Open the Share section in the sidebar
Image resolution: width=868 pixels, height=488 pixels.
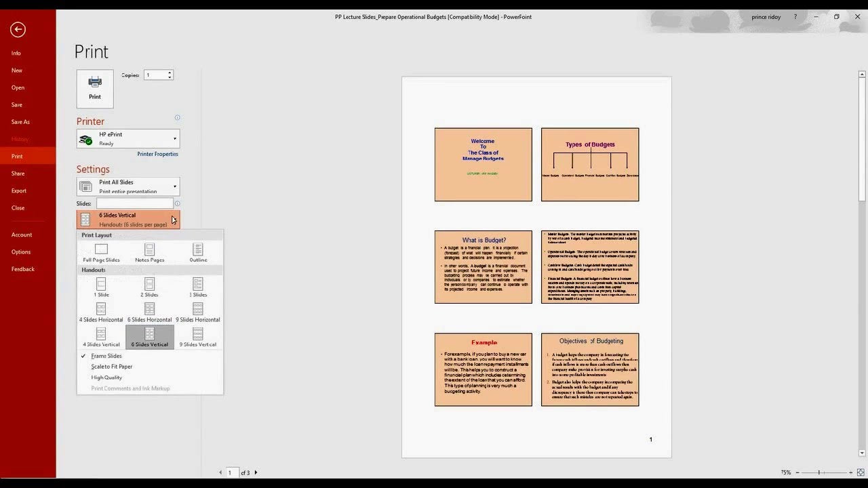click(18, 174)
